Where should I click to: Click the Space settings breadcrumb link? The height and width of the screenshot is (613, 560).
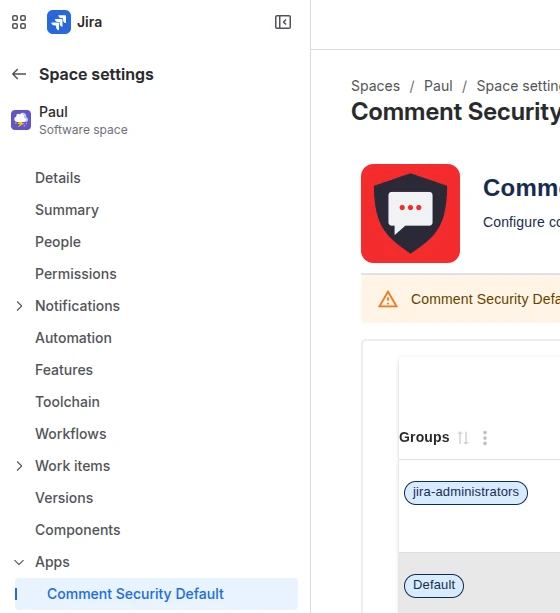pos(518,86)
